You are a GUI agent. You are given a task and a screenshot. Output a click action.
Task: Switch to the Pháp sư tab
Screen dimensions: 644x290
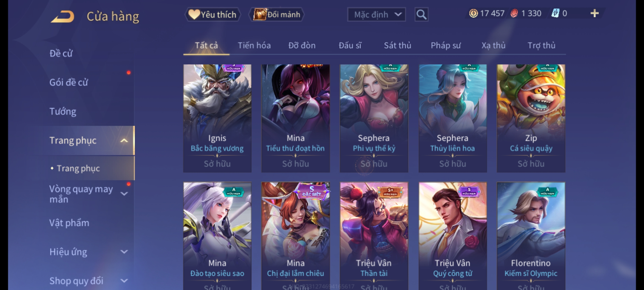click(446, 46)
